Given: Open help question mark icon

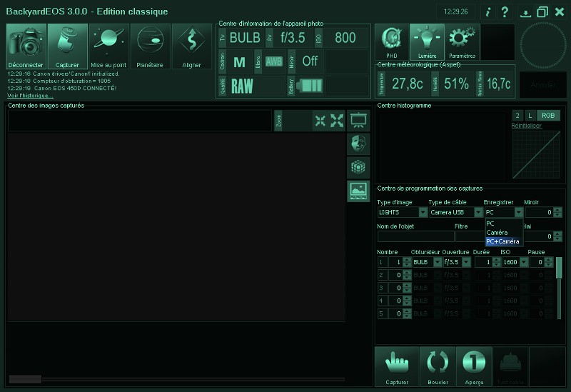Looking at the screenshot, I should 505,12.
